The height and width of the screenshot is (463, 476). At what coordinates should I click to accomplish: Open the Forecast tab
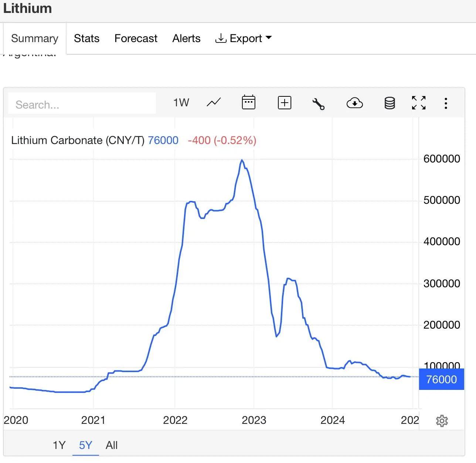click(x=136, y=38)
